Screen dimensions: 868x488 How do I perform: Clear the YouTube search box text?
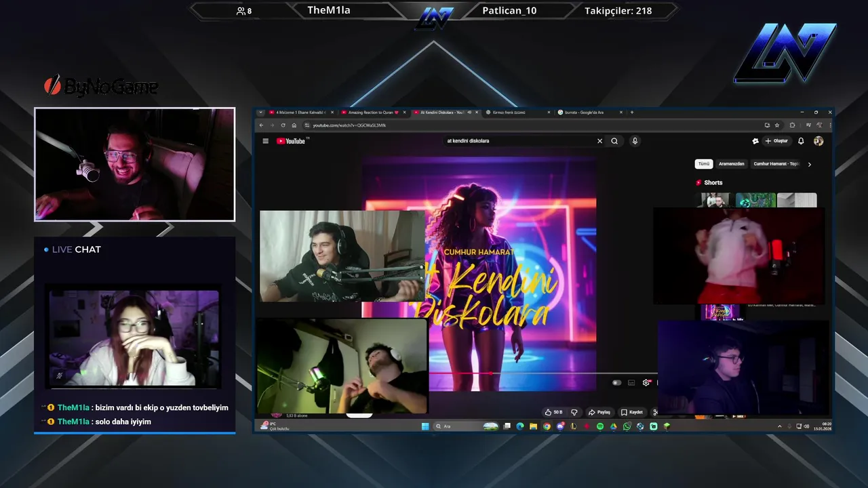point(599,141)
